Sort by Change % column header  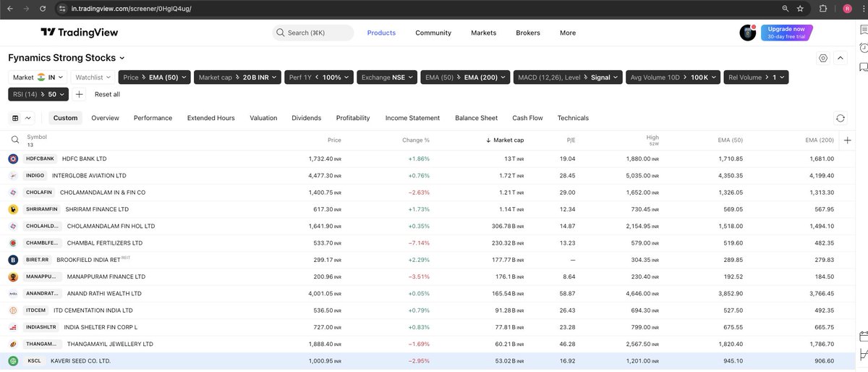click(416, 140)
